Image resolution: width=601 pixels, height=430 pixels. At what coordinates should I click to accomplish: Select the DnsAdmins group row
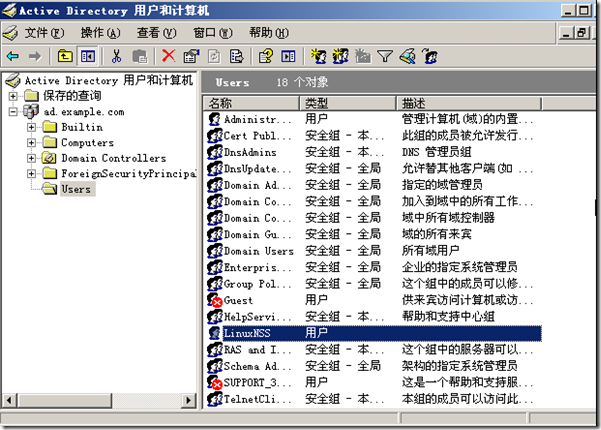pyautogui.click(x=374, y=152)
